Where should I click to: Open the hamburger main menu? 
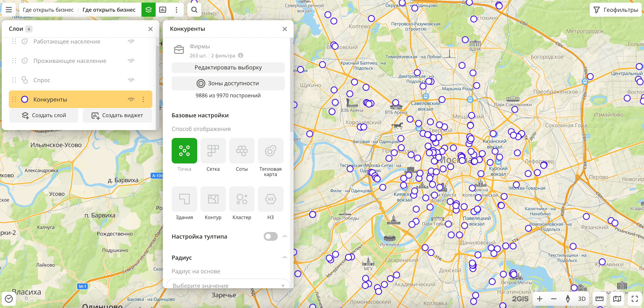9,10
